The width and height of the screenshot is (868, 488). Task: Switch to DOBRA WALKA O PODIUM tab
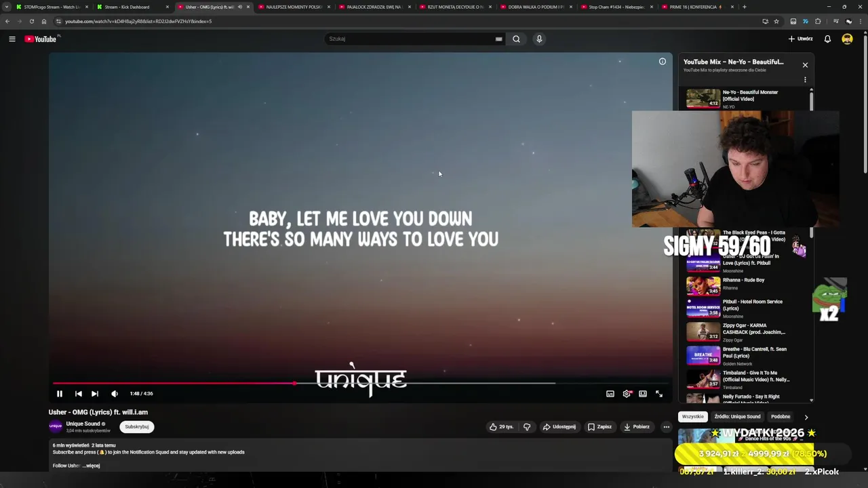tap(536, 7)
